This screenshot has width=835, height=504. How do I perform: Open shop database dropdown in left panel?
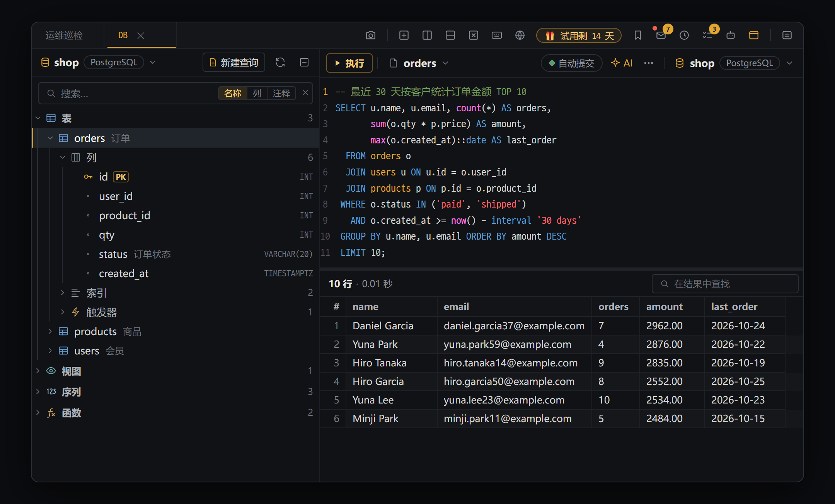point(153,62)
